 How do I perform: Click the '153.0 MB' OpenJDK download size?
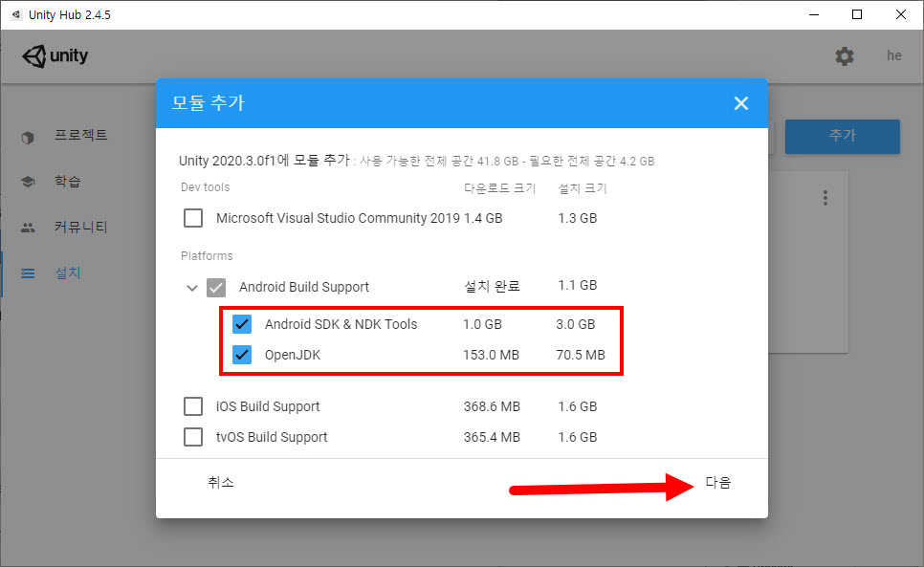point(491,355)
